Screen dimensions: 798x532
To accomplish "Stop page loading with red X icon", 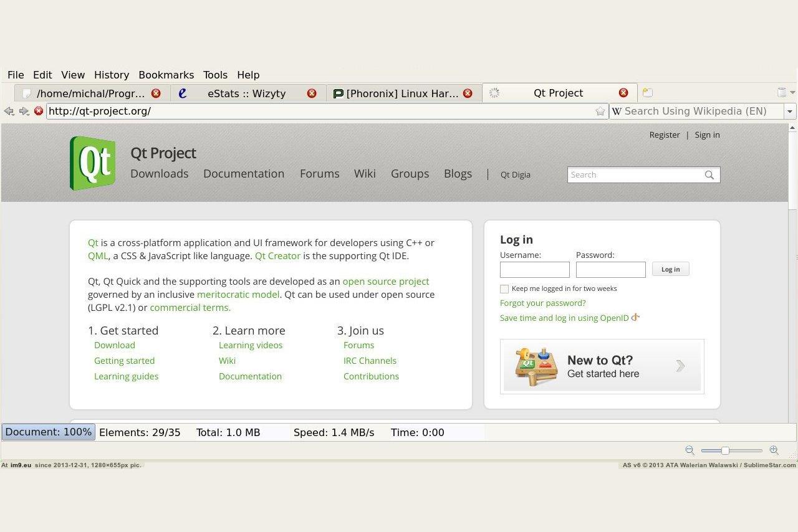I will tap(39, 111).
